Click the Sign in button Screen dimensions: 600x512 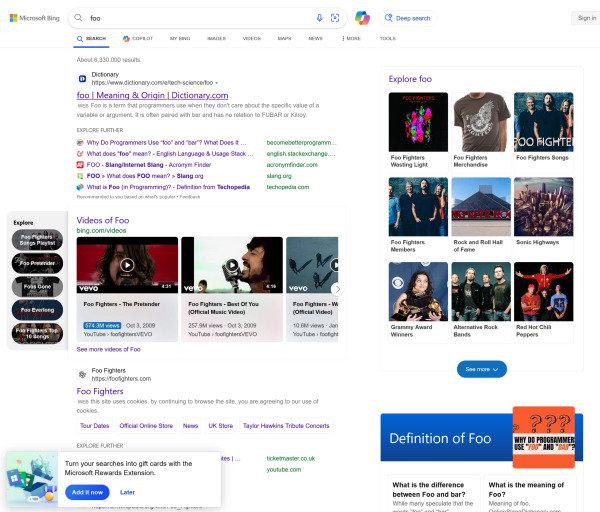(586, 18)
